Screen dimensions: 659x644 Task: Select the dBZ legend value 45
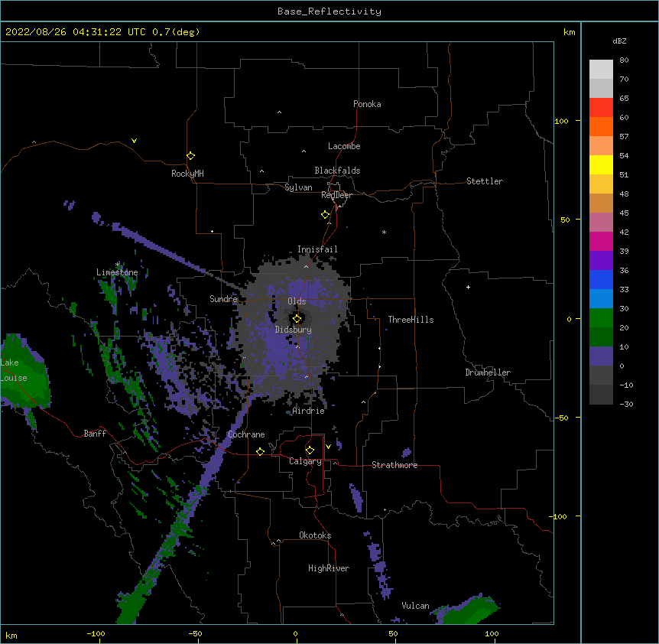point(624,213)
